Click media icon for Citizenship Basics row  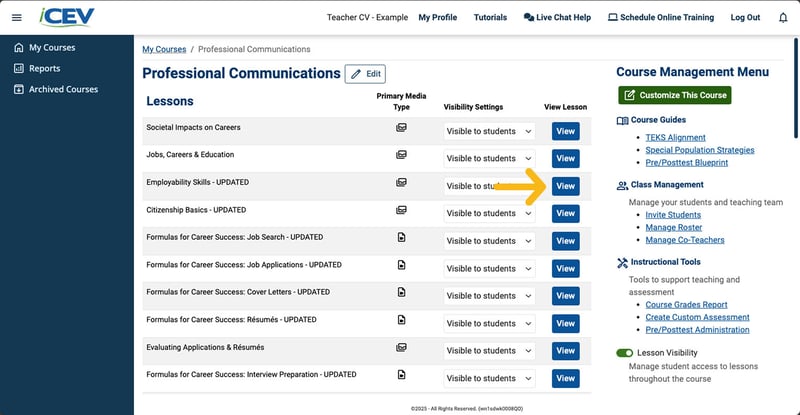click(402, 210)
